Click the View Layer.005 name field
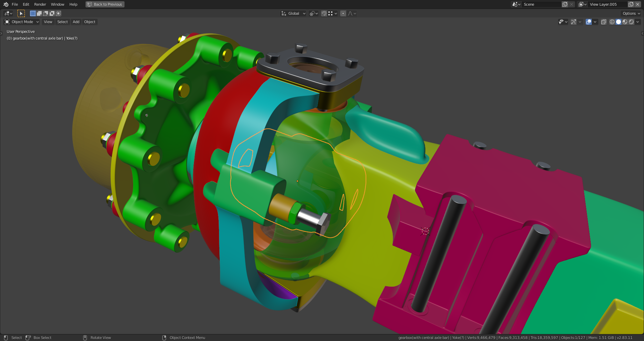 click(608, 4)
